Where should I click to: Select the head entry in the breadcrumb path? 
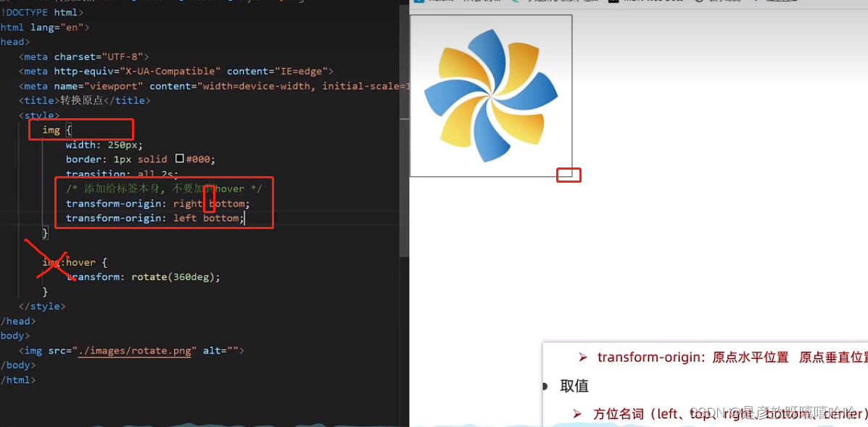pyautogui.click(x=196, y=1)
